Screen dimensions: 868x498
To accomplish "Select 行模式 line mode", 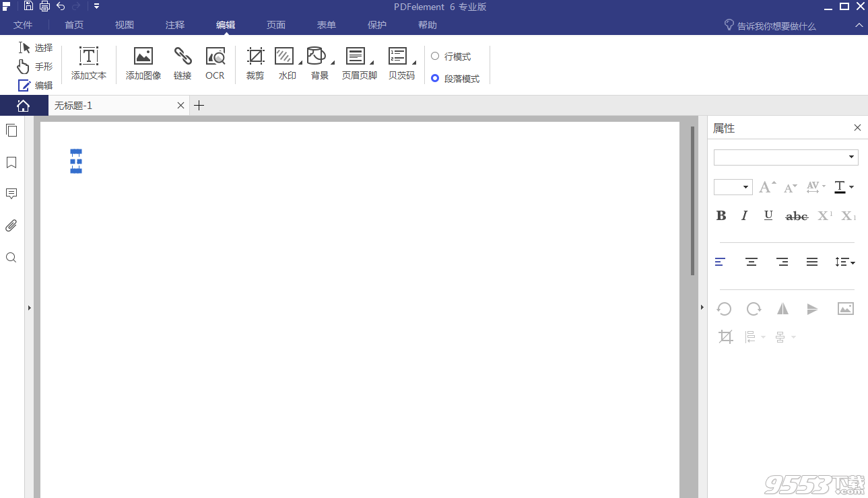I will click(x=451, y=57).
